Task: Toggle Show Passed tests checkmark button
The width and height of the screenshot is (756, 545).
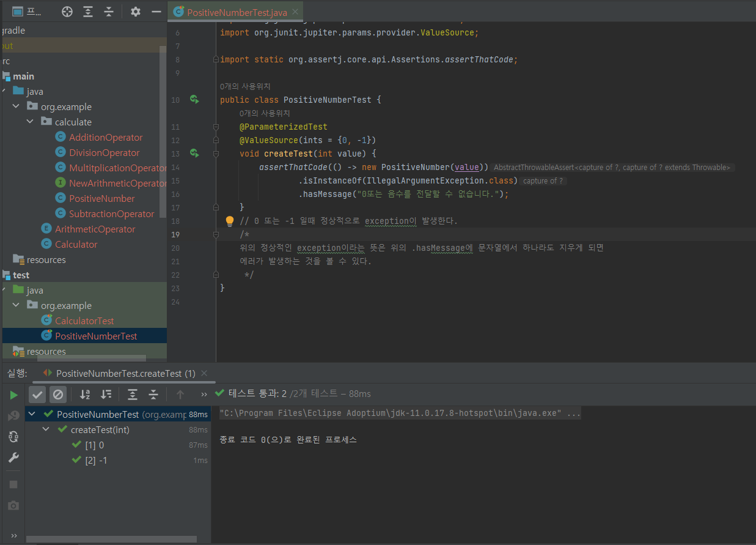Action: (37, 395)
